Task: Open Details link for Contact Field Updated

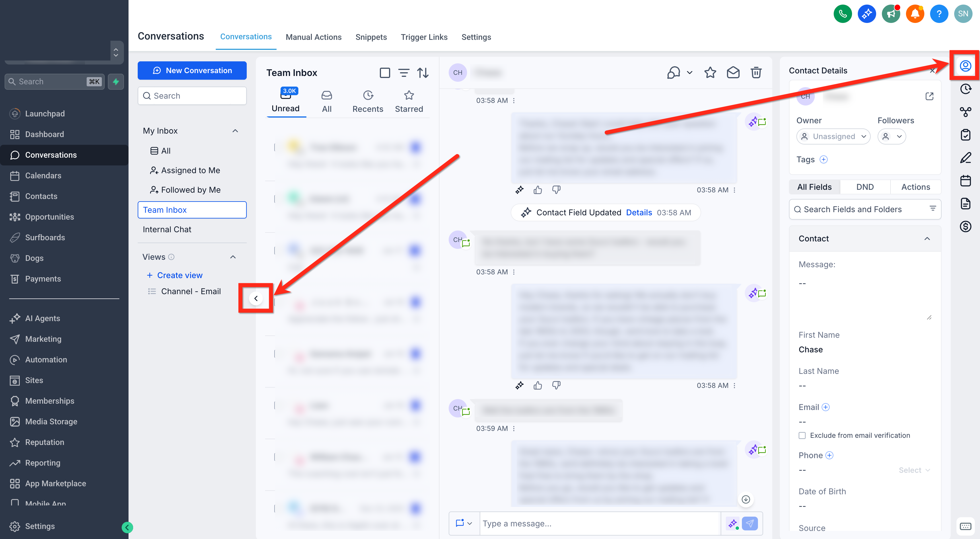Action: click(x=639, y=212)
